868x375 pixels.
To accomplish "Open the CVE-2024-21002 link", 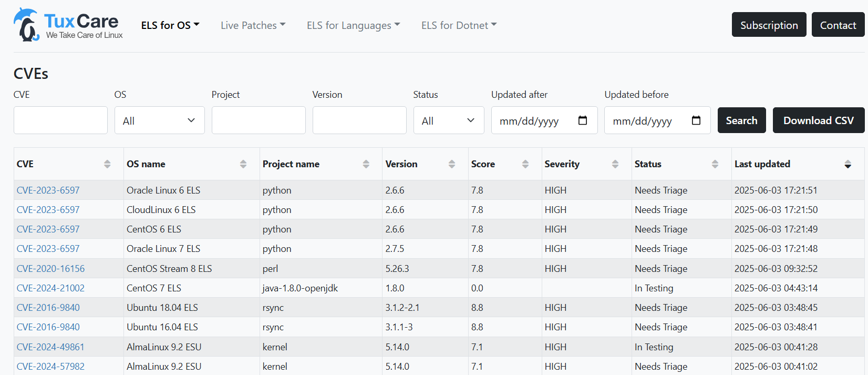I will point(50,288).
